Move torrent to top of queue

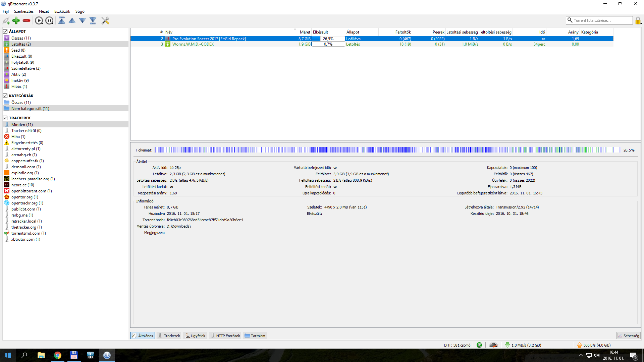[62, 21]
